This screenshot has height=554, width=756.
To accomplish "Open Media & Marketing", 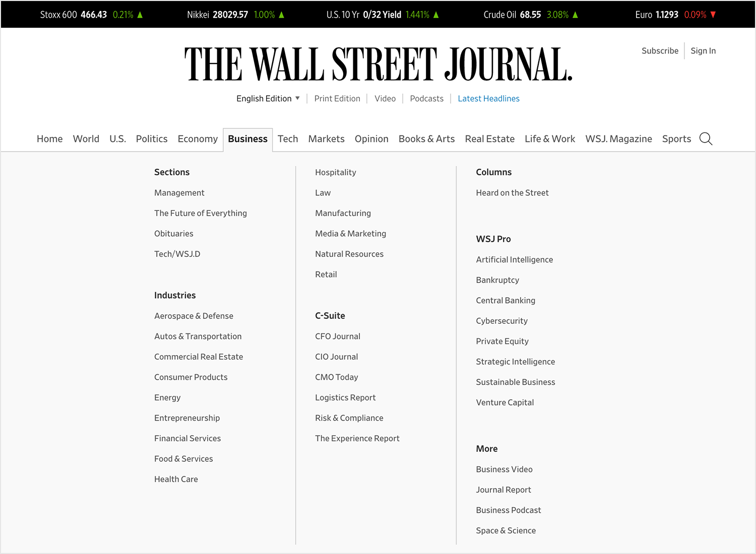I will point(351,234).
